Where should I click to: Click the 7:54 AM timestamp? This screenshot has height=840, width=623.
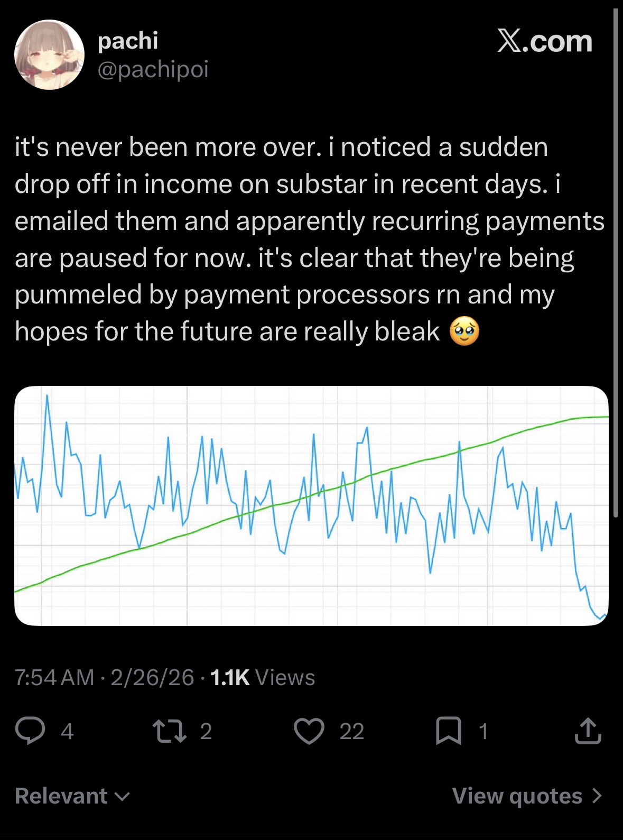pyautogui.click(x=54, y=677)
